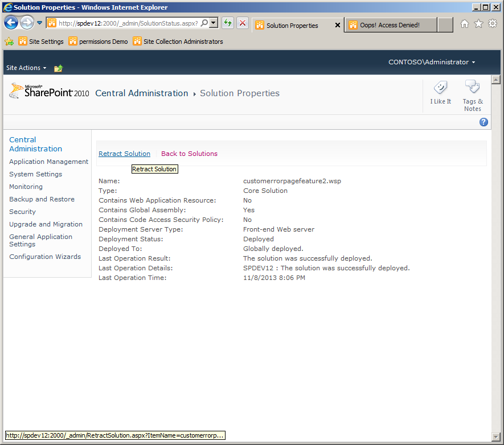This screenshot has height=445, width=504.
Task: Minimize the Internet Explorer window
Action: click(477, 7)
